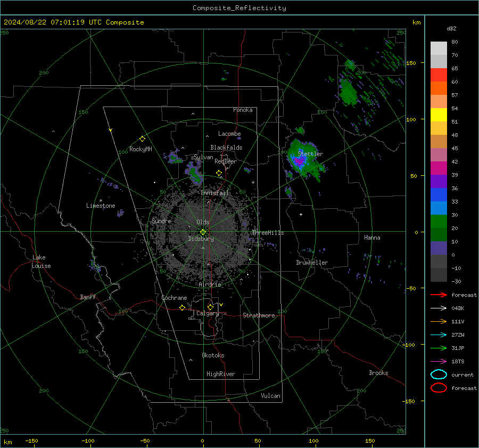Viewport: 479px width, 448px height.
Task: Click the Blackfalds city label
Action: tap(226, 148)
